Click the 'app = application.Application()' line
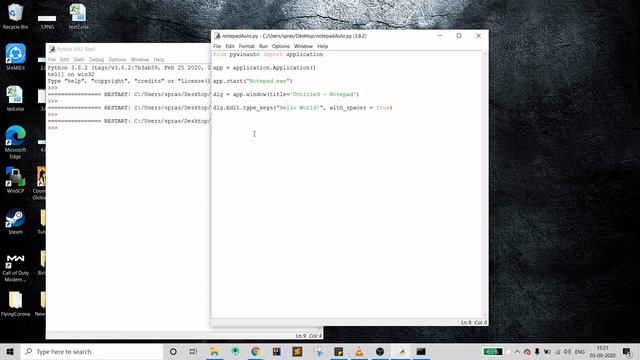The image size is (640, 360). [x=264, y=68]
